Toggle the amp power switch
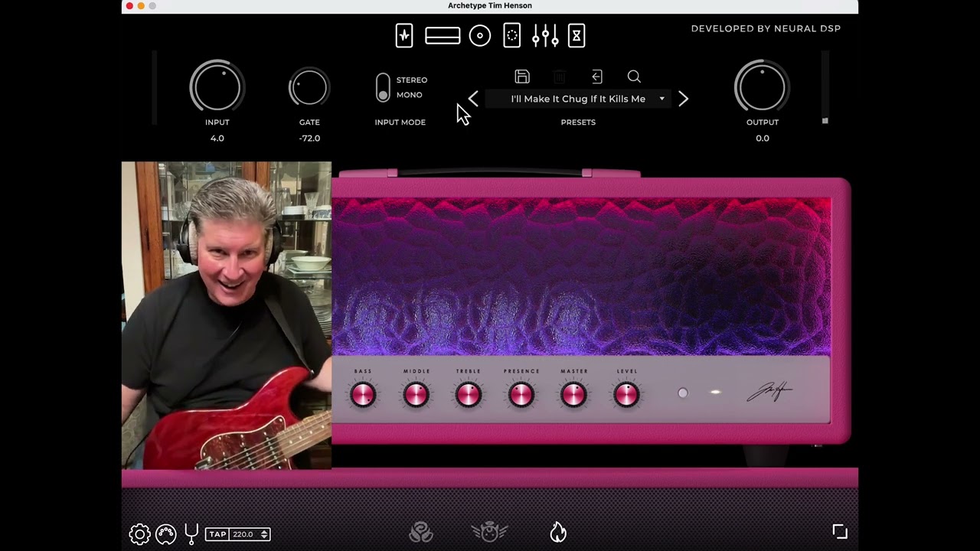The height and width of the screenshot is (551, 980). (x=683, y=393)
